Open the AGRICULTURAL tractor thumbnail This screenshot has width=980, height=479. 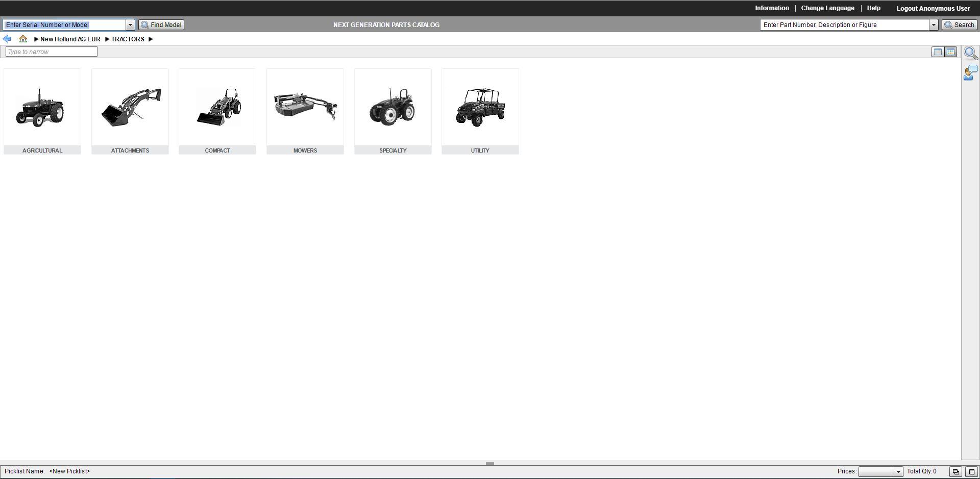tap(42, 108)
